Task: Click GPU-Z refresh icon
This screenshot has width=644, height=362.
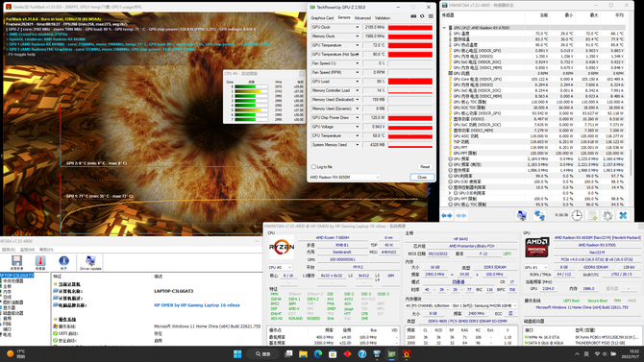Action: point(422,16)
